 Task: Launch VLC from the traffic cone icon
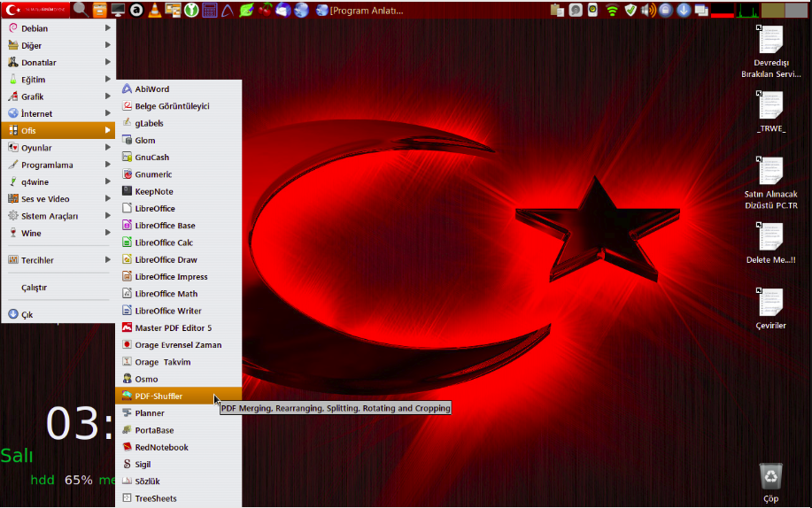[x=154, y=10]
